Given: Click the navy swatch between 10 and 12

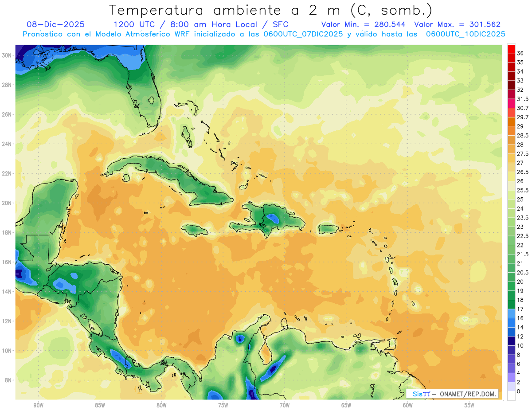Looking at the screenshot, I should point(511,341).
